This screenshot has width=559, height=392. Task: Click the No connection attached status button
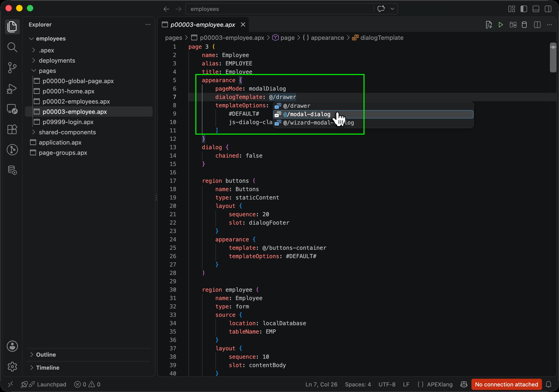(506, 385)
